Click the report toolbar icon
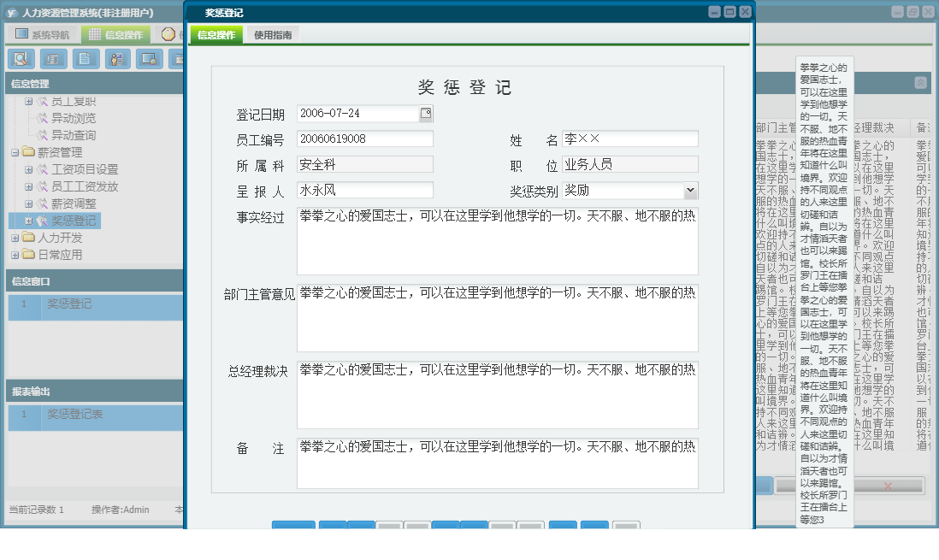This screenshot has width=939, height=560. pos(52,59)
